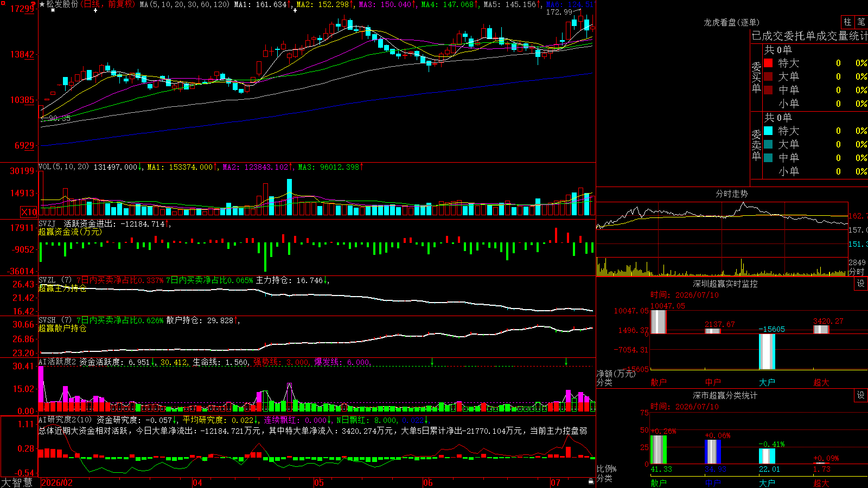Click 中户 category in 深圳超赢实时监控 chart
This screenshot has width=868, height=488.
(713, 382)
